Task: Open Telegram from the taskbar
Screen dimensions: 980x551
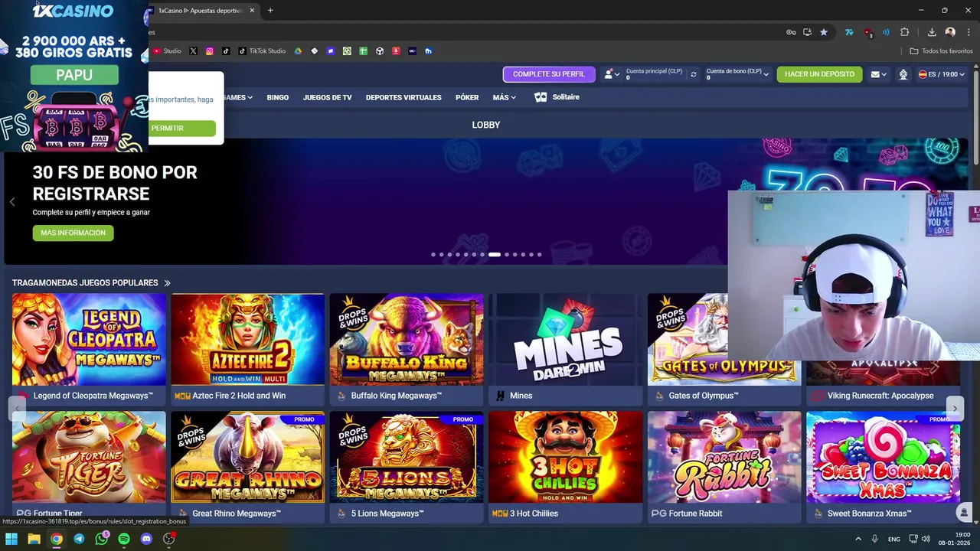Action: (x=79, y=539)
